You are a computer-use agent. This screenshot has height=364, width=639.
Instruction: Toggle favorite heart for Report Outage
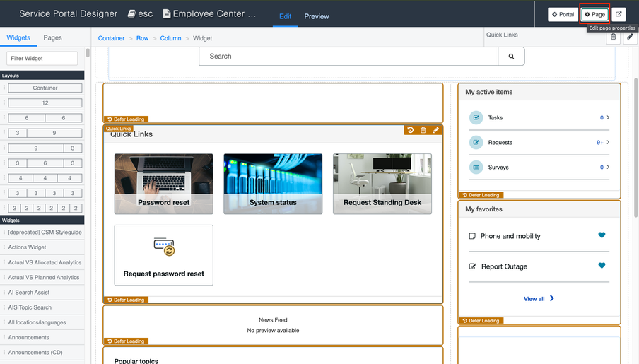click(602, 266)
